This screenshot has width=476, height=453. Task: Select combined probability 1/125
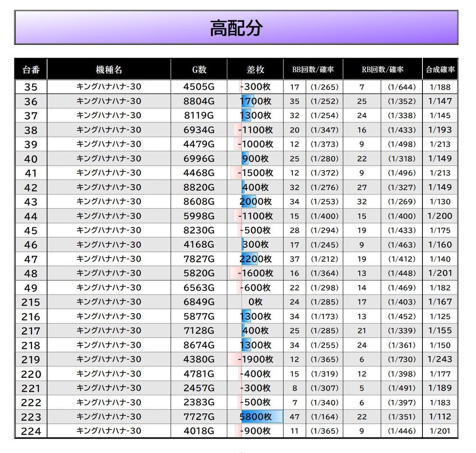click(x=440, y=316)
